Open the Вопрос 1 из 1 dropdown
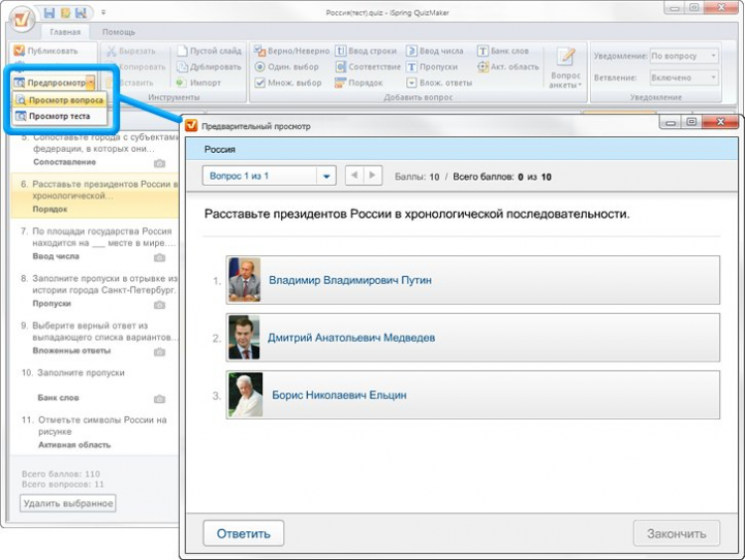This screenshot has width=745, height=560. click(269, 176)
